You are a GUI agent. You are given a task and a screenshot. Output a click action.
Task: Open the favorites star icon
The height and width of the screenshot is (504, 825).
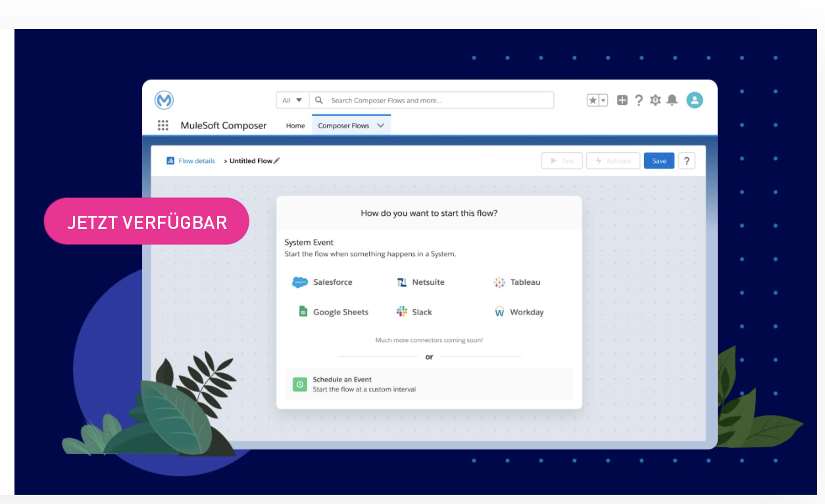tap(593, 100)
